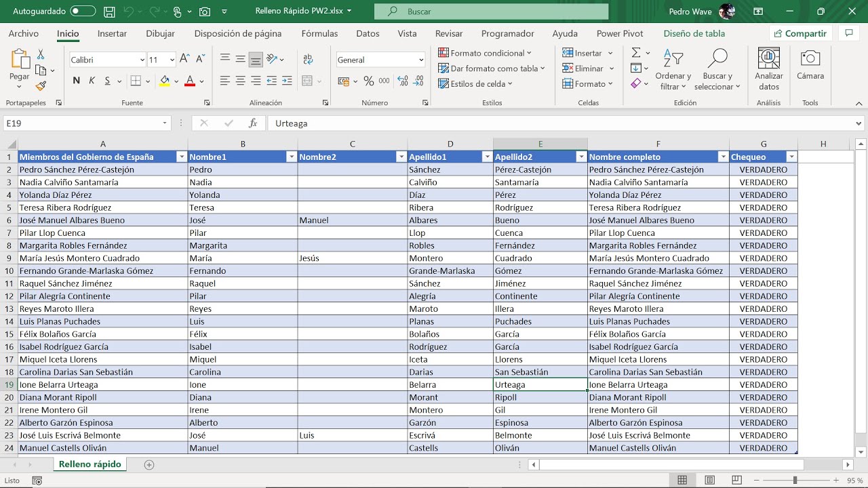
Task: Open Estilos de celda dropdown
Action: click(x=475, y=84)
